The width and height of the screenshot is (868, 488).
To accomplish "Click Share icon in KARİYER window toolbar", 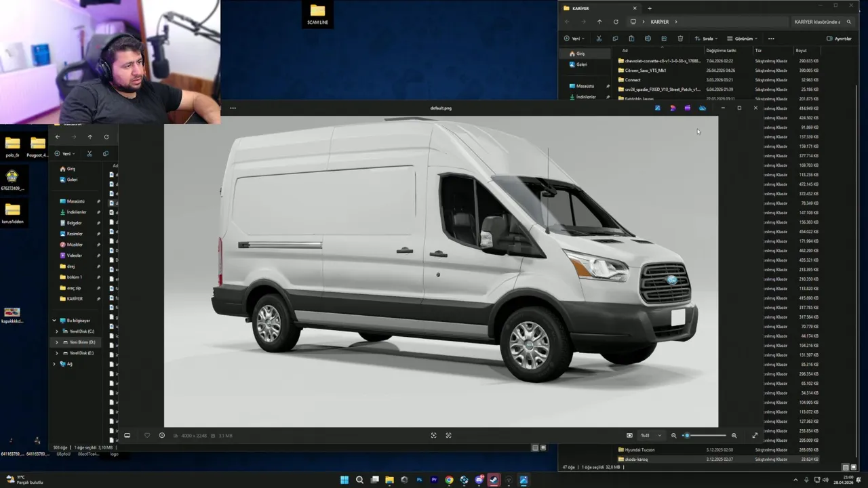I will [x=664, y=39].
